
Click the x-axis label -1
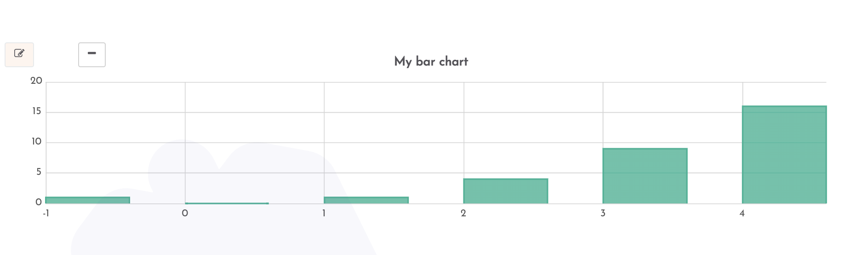(46, 214)
